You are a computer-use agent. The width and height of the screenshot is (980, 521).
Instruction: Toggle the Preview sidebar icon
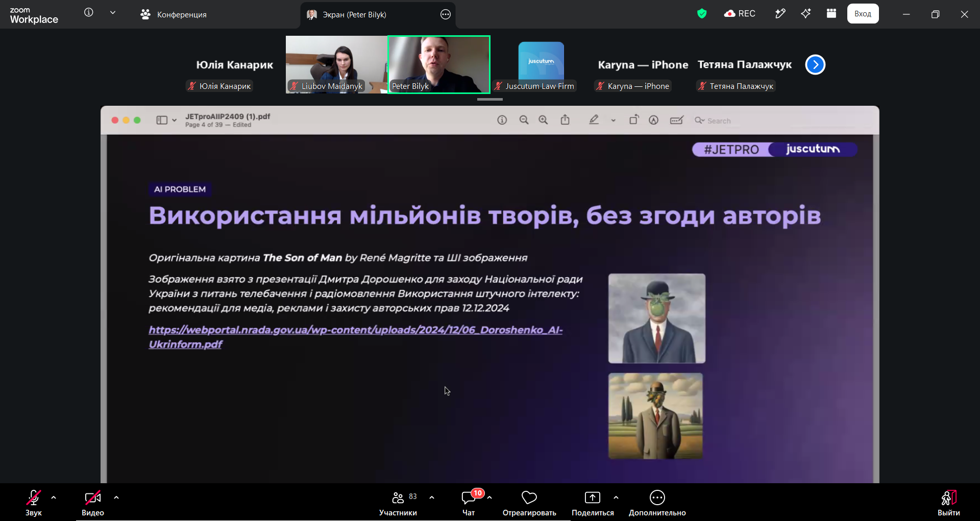[162, 120]
